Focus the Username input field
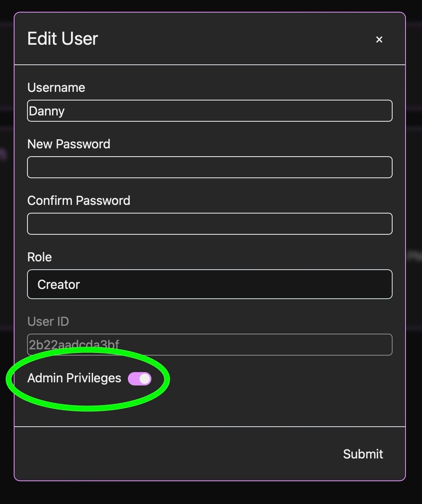Viewport: 422px width, 504px height. click(209, 111)
